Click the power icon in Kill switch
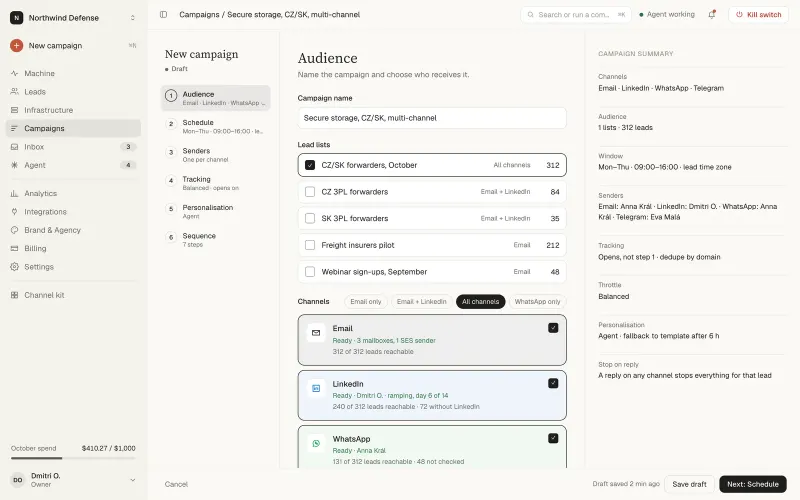The width and height of the screenshot is (800, 500). coord(739,15)
